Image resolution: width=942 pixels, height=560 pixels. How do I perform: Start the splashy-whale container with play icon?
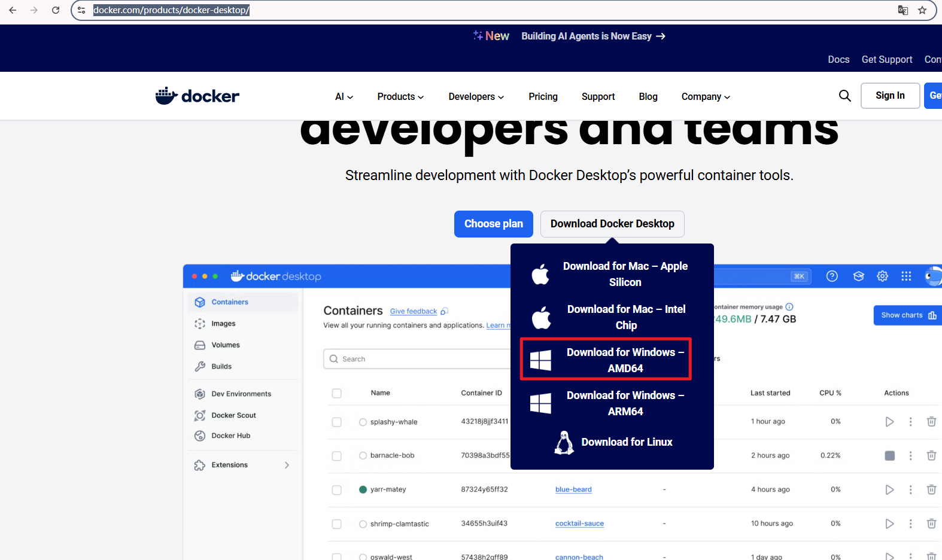[x=889, y=422]
